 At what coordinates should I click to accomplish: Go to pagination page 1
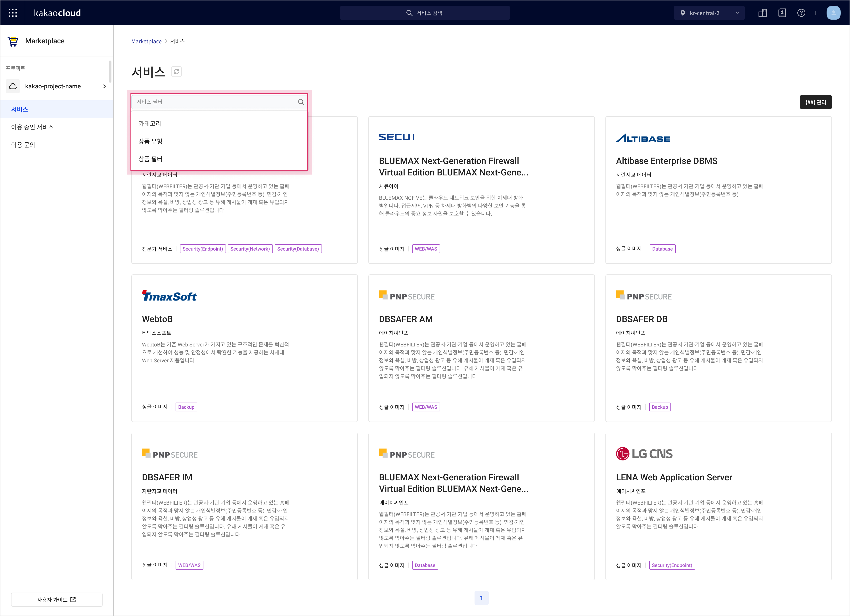481,598
